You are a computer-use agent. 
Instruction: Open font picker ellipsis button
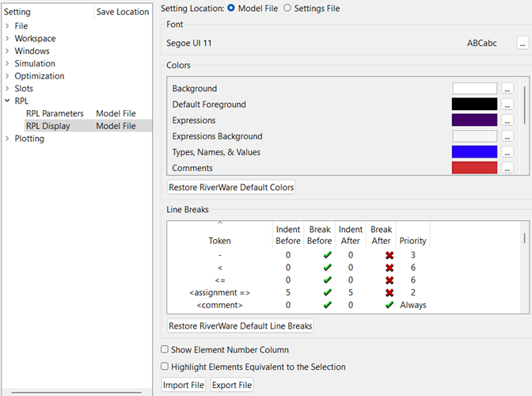tap(522, 43)
